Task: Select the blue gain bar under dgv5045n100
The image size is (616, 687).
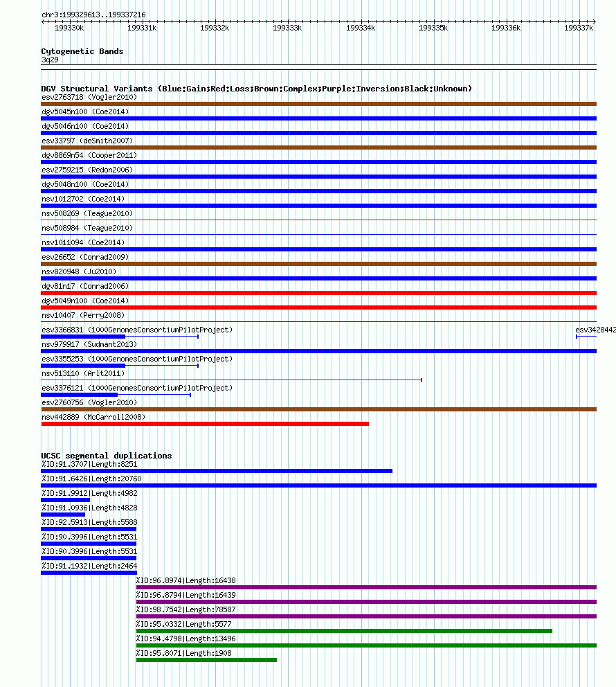Action: tap(318, 118)
